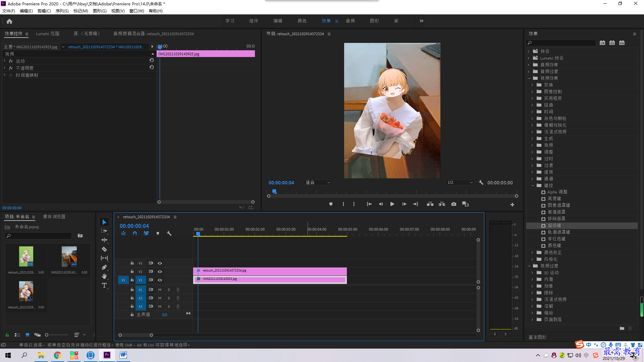This screenshot has height=362, width=644.
Task: Toggle snap in timeline magnet icon
Action: click(135, 233)
